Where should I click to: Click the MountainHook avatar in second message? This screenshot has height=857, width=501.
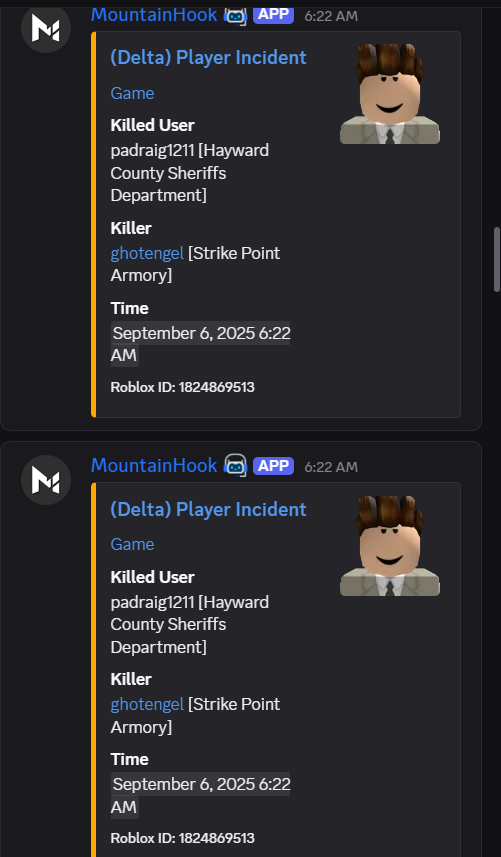point(46,479)
